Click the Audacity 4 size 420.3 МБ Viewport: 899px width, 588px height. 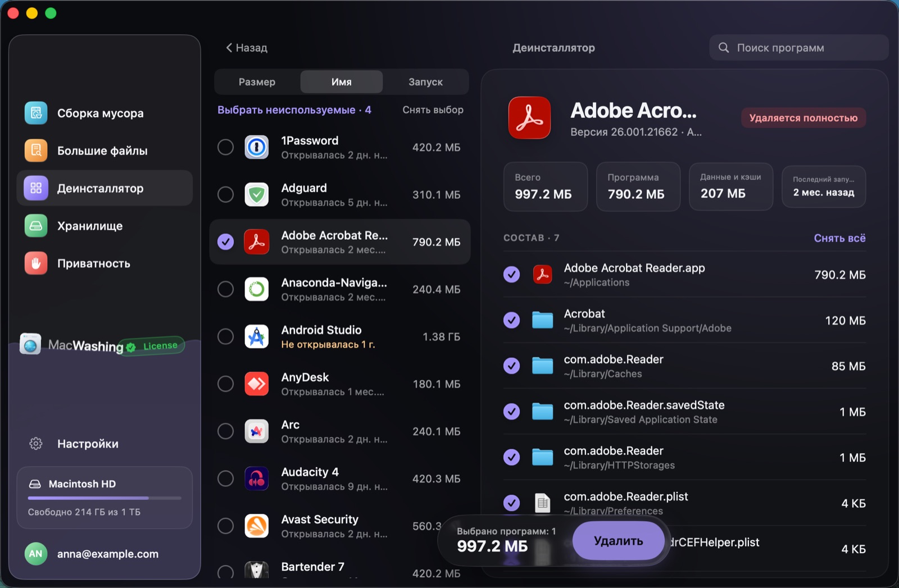pyautogui.click(x=436, y=479)
